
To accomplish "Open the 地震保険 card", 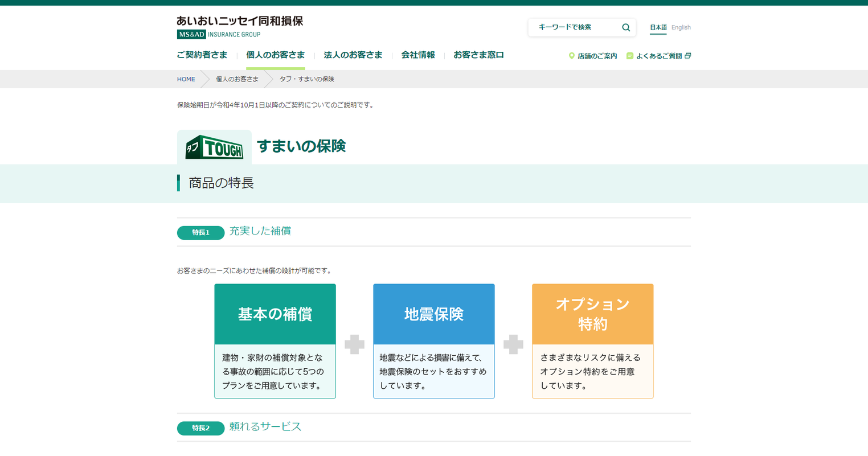I will 434,341.
